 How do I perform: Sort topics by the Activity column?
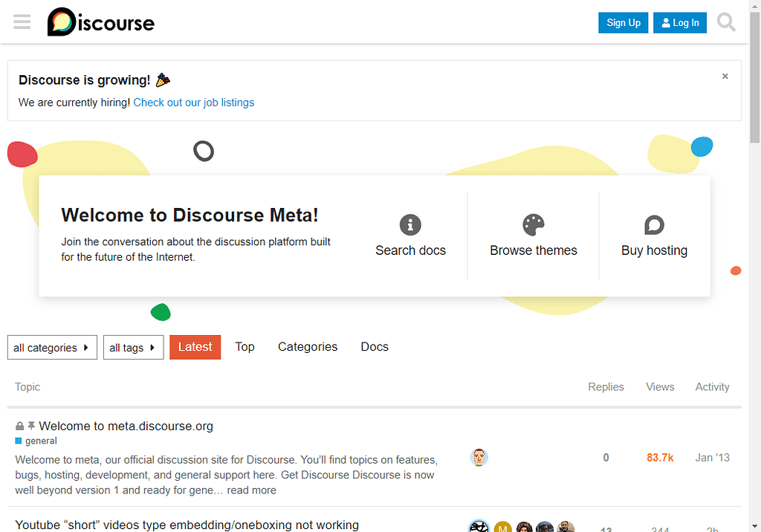point(712,387)
